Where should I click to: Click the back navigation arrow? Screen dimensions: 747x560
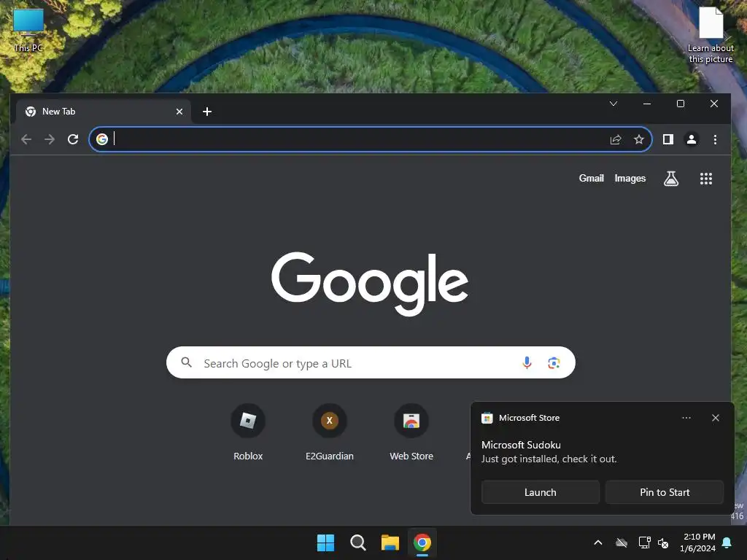pyautogui.click(x=26, y=139)
